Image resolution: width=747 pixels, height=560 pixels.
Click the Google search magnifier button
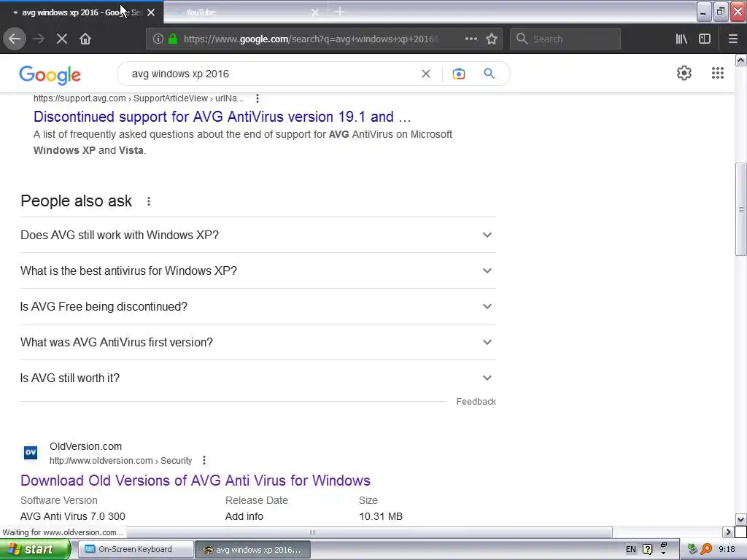(489, 74)
